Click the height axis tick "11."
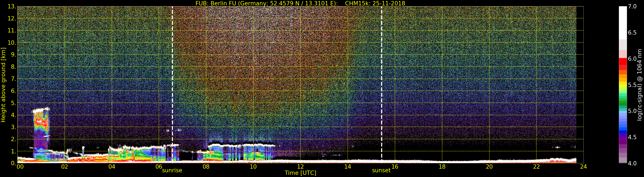644x177 pixels. [12, 31]
